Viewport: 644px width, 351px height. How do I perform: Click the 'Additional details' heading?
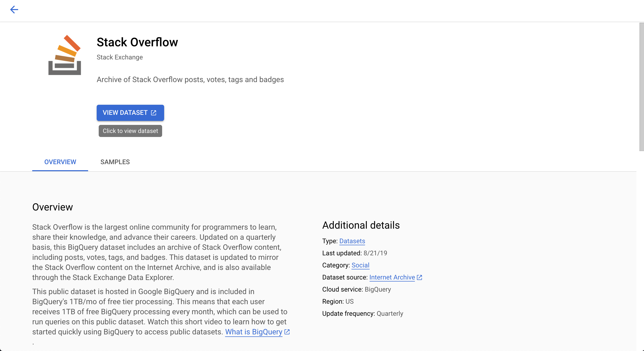(361, 225)
